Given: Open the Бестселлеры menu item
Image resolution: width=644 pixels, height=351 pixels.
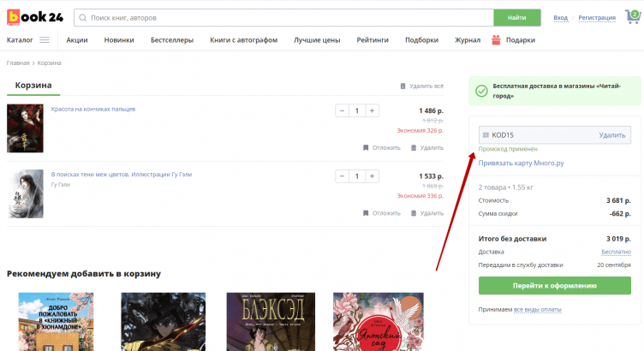Looking at the screenshot, I should [171, 40].
